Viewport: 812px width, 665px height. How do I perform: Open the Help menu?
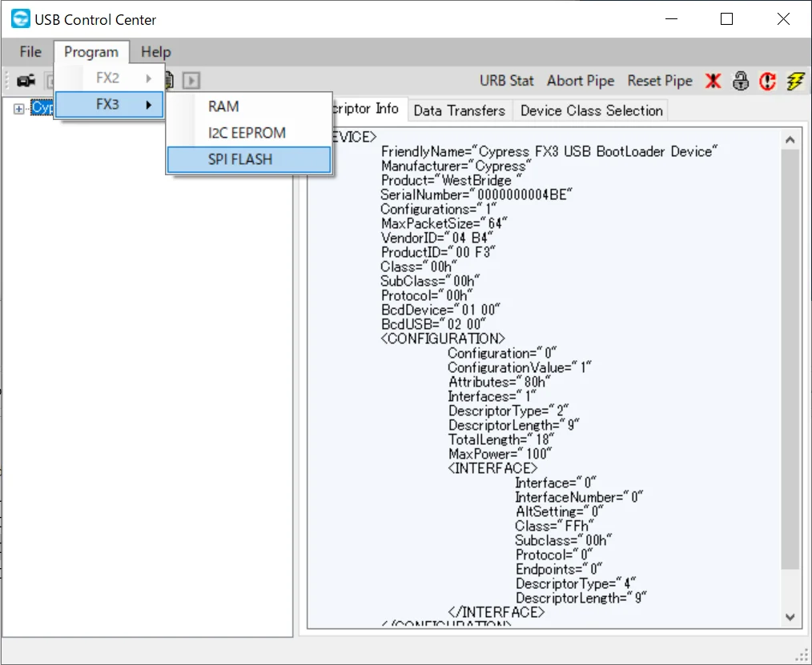click(155, 52)
